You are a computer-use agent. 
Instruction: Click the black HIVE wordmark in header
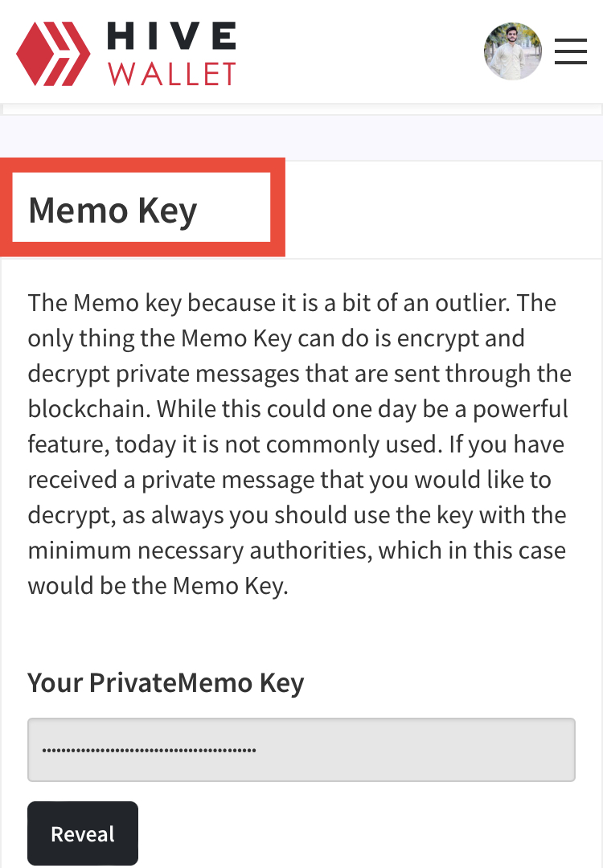pos(171,36)
